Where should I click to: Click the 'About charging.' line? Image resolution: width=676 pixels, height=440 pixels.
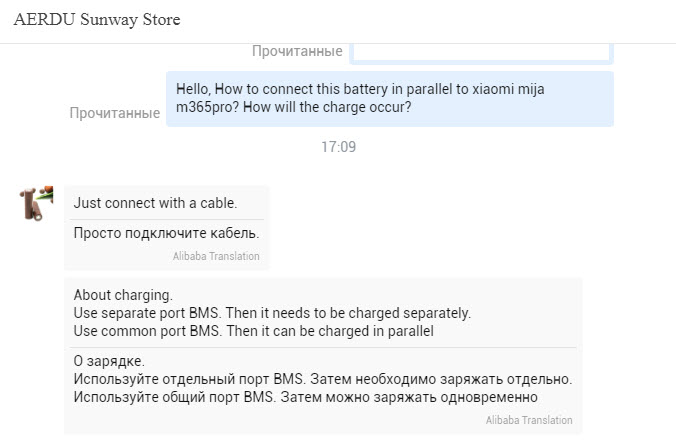(x=123, y=295)
